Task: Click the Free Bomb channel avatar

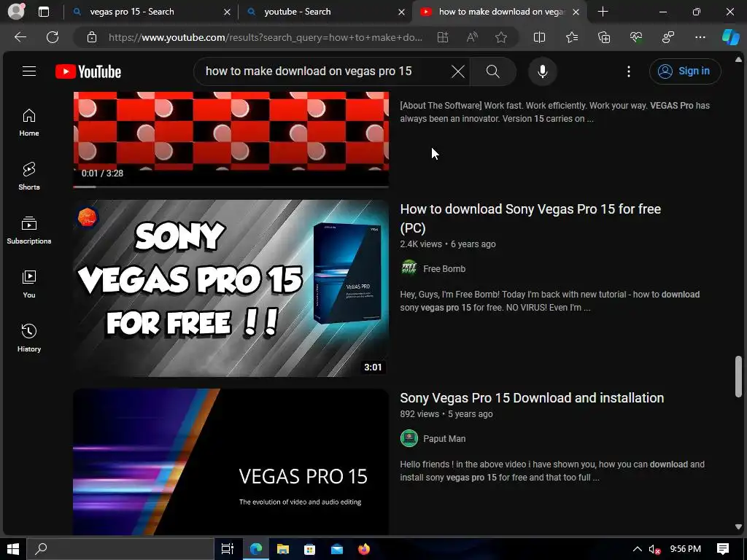Action: [x=409, y=268]
